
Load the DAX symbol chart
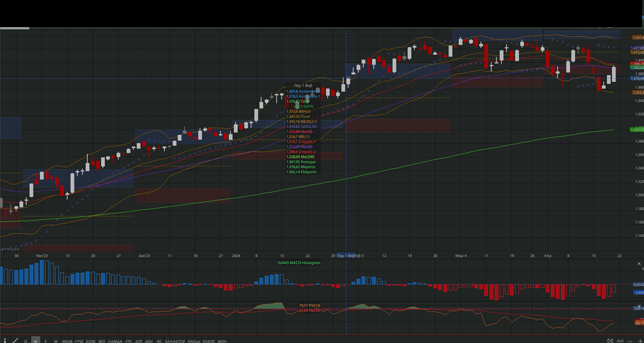pos(193,341)
